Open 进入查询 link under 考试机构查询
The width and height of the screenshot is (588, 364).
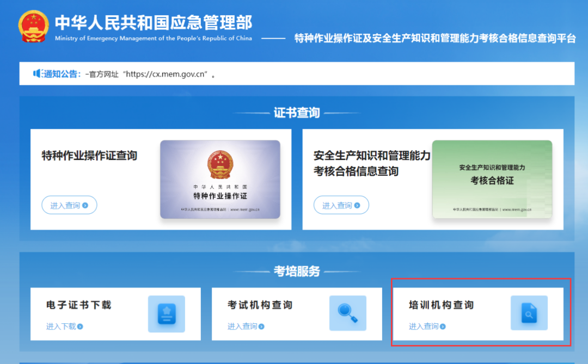coord(242,326)
